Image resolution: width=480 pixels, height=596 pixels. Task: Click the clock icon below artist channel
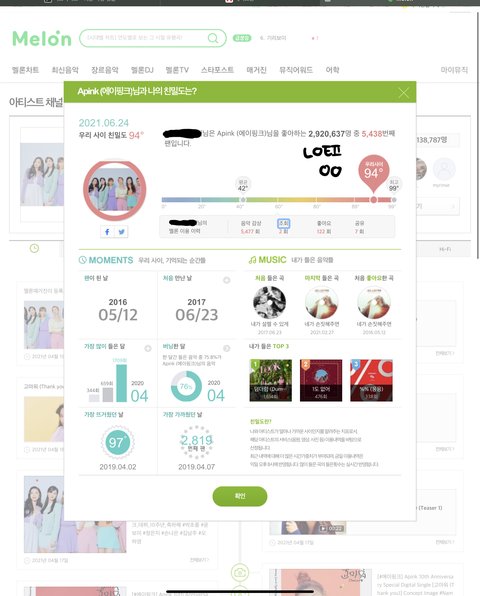pos(34,248)
